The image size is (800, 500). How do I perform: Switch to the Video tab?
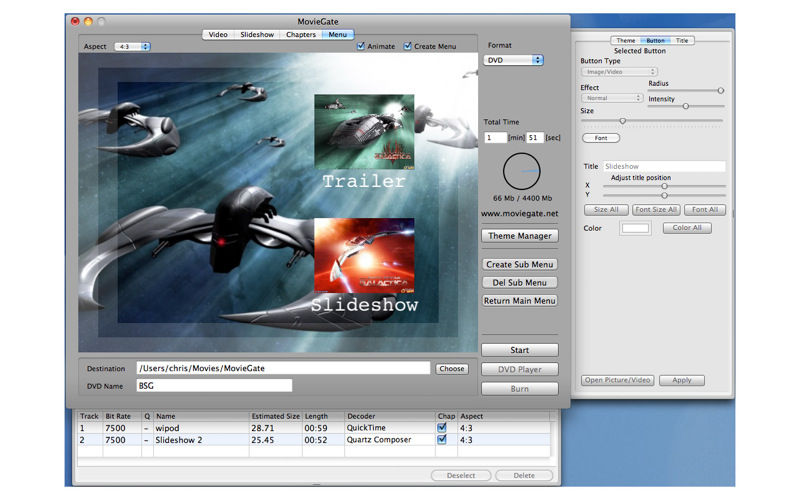(218, 35)
